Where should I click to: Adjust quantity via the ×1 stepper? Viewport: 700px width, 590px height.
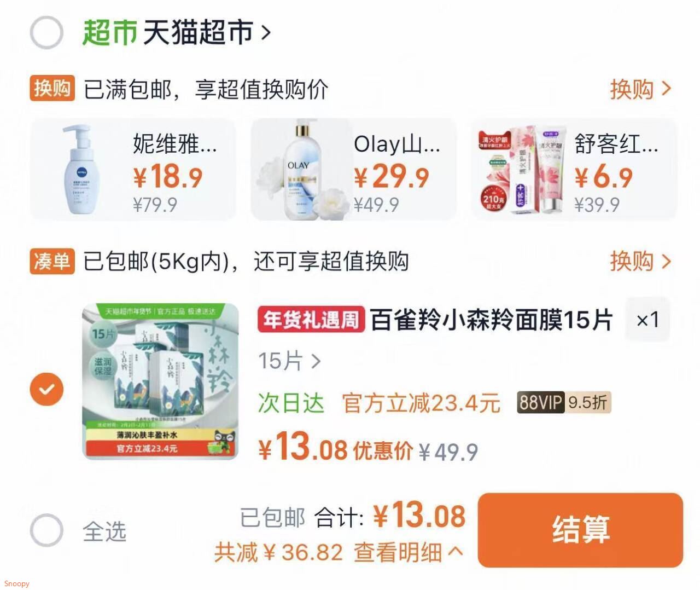click(x=647, y=319)
